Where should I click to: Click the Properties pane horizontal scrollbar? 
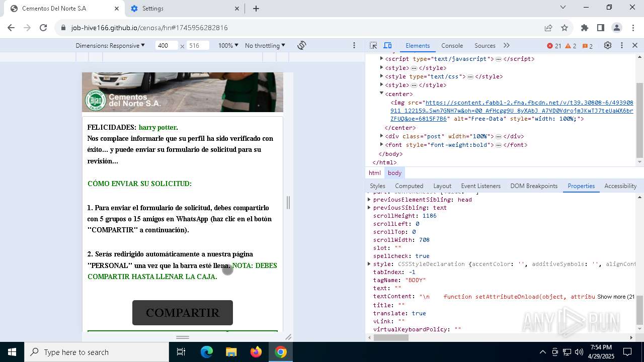(391, 338)
